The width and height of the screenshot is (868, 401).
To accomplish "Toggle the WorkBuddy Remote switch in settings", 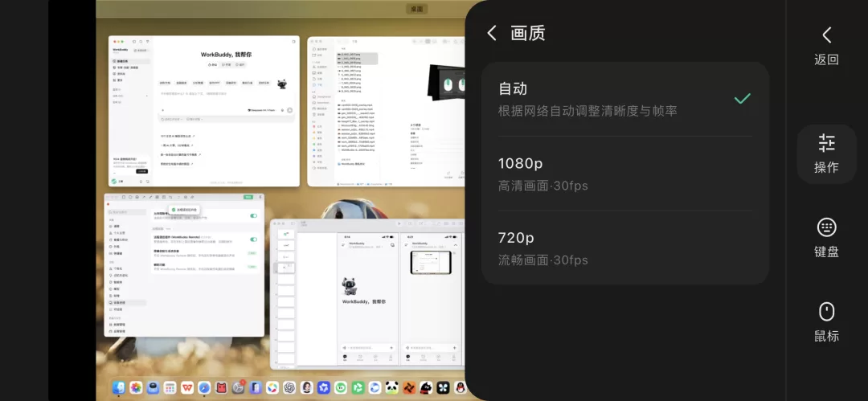I will [x=253, y=239].
